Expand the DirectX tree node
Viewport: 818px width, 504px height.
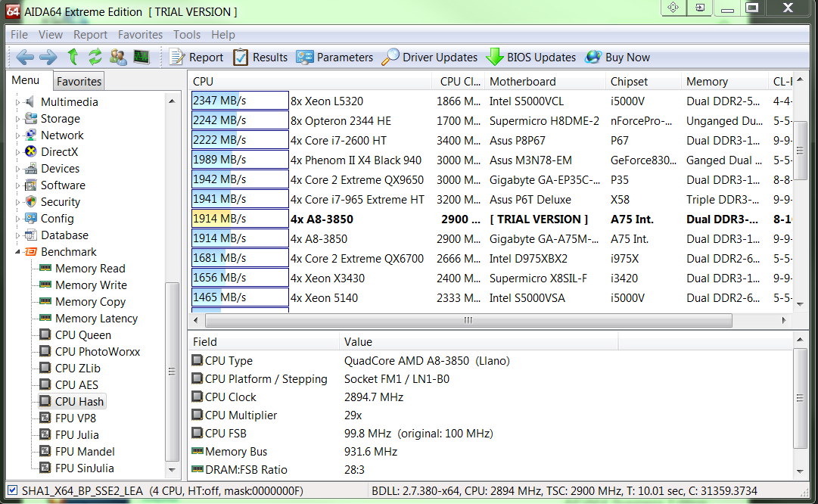pos(17,152)
